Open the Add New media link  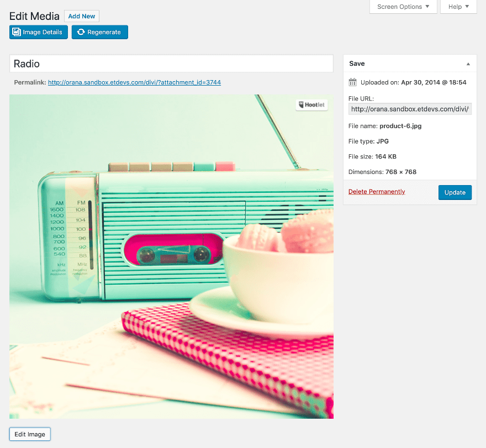tap(82, 16)
